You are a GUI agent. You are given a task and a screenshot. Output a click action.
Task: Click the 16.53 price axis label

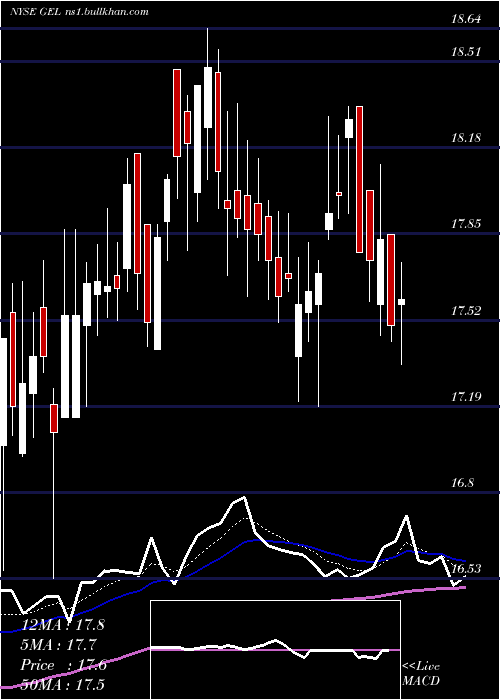[466, 569]
